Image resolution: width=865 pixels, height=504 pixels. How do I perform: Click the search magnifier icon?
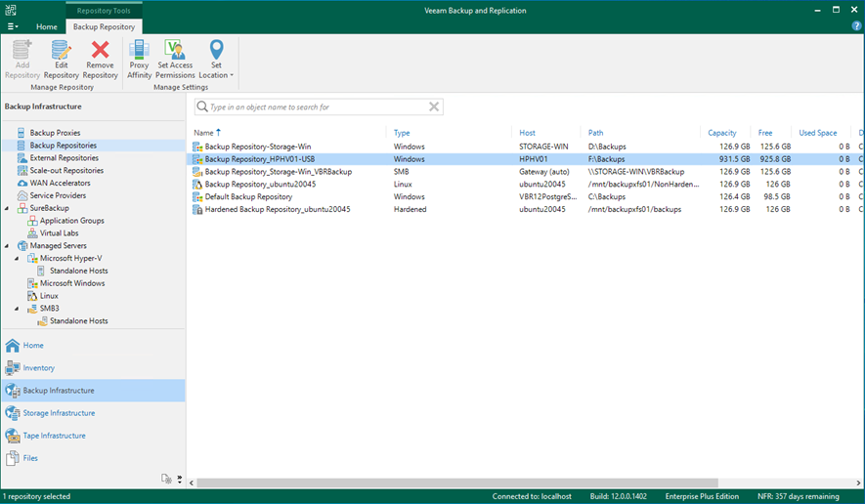click(x=202, y=106)
